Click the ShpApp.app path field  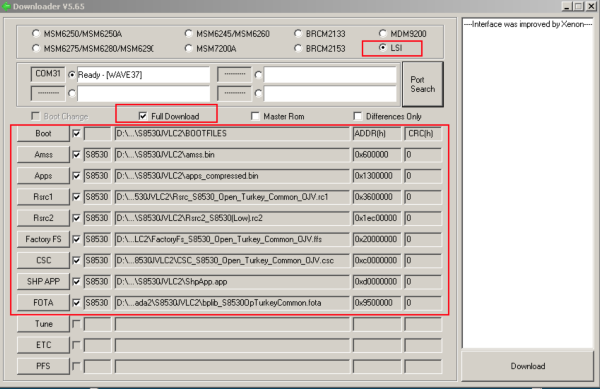click(x=232, y=282)
